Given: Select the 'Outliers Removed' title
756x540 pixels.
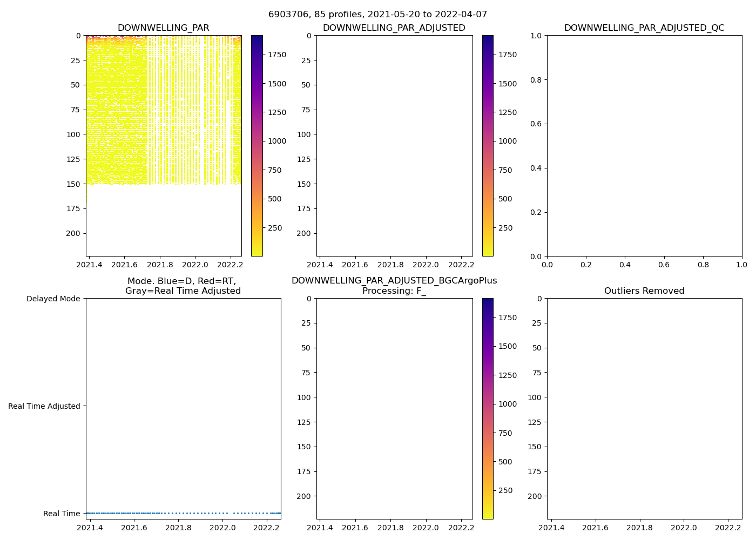Looking at the screenshot, I should pyautogui.click(x=644, y=291).
